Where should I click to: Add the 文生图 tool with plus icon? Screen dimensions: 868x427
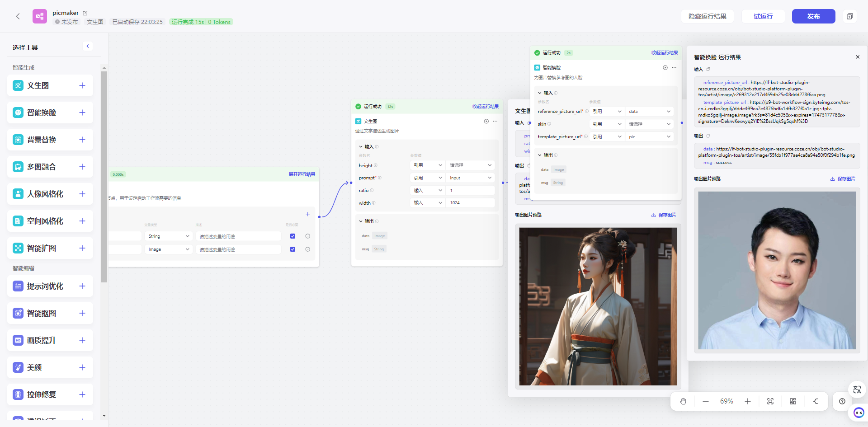point(82,85)
